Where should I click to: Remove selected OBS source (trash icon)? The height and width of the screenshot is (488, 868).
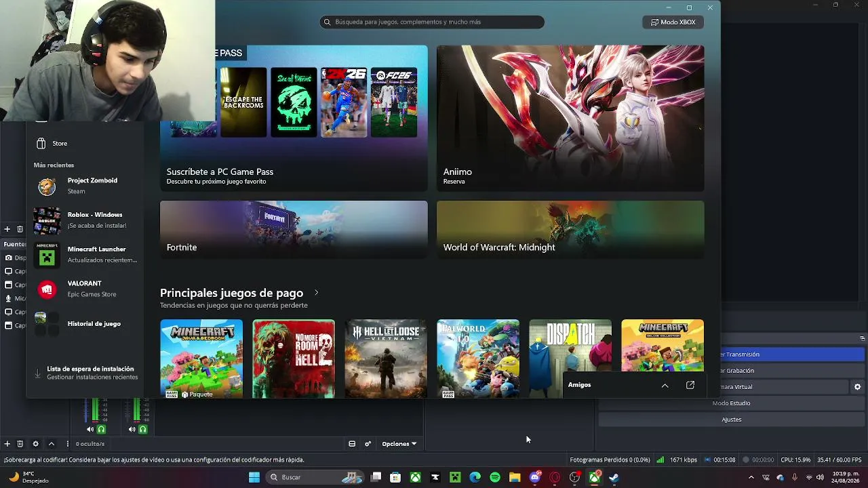point(20,444)
